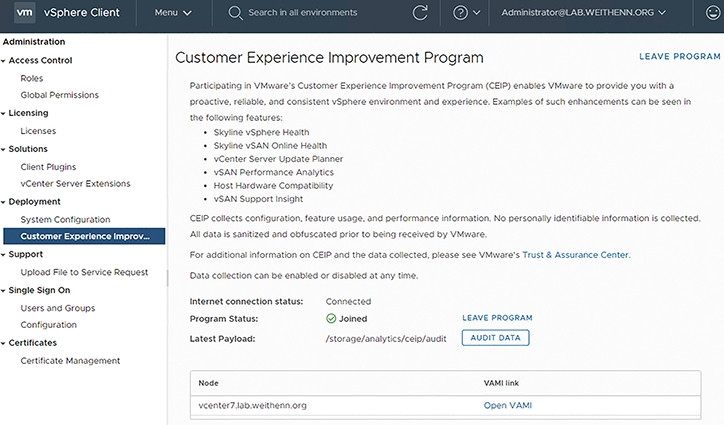Open the Licenses page
The width and height of the screenshot is (724, 425).
38,131
